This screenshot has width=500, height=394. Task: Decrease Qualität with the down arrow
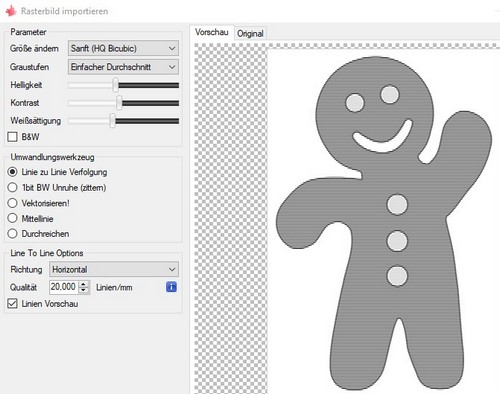(84, 290)
